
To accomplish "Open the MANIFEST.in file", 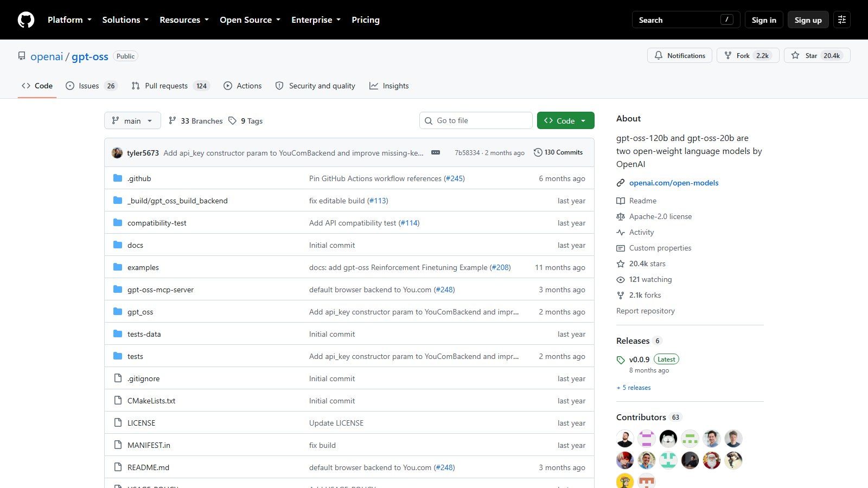I will click(x=149, y=445).
